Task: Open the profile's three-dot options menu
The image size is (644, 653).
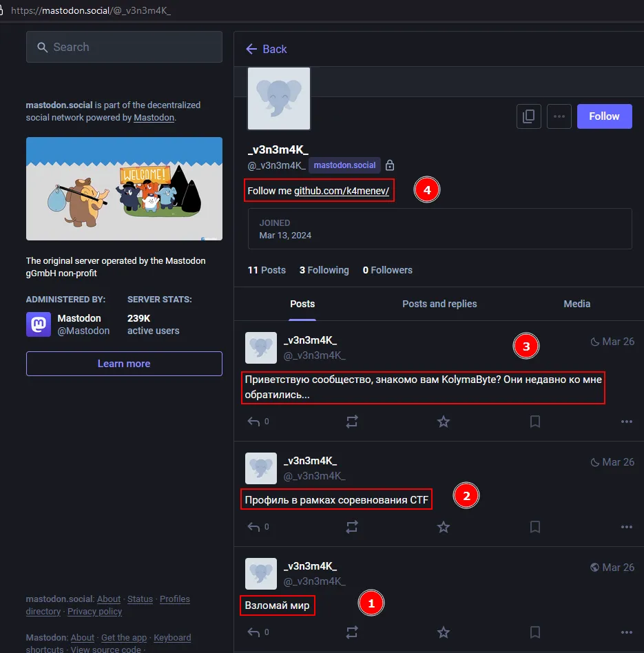Action: coord(559,116)
